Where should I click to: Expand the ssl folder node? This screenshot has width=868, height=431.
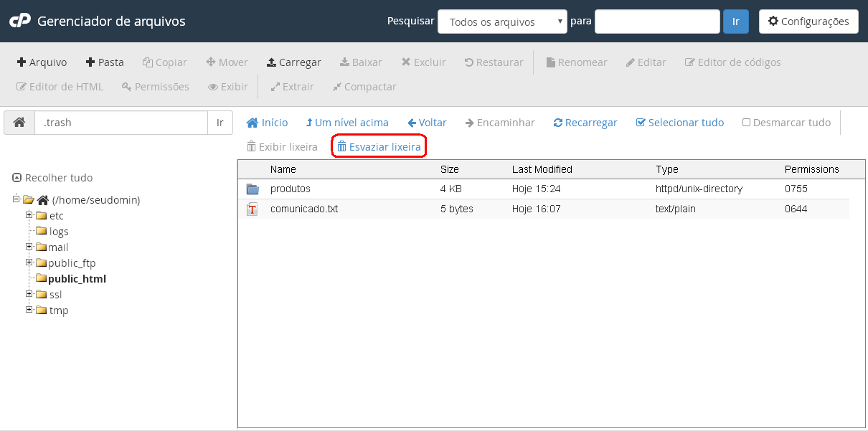(29, 294)
